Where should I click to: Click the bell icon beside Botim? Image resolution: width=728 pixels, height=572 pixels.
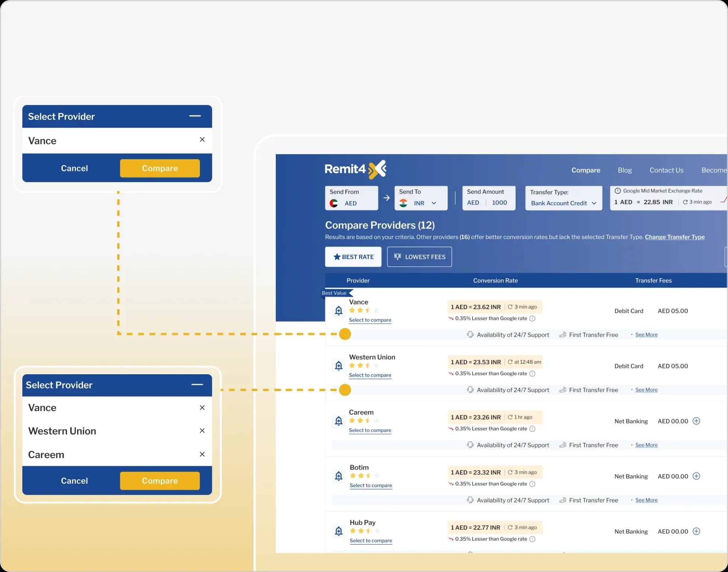338,476
